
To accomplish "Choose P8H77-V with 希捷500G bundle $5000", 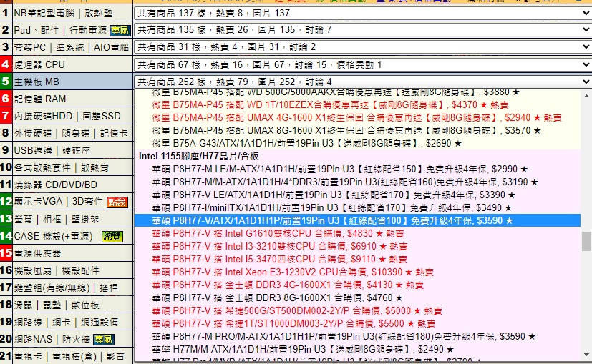I will (x=357, y=311).
